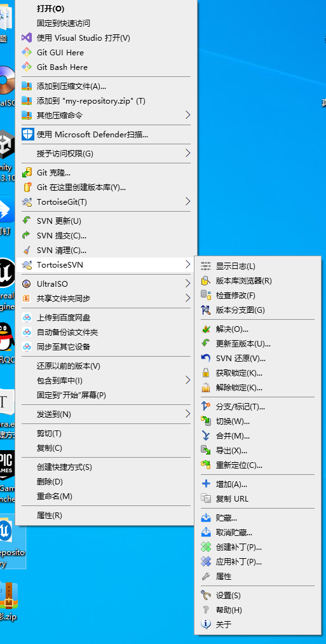Viewport: 326px width, 644px height.
Task: Click the TortoiseSVN submenu arrow
Action: [x=187, y=264]
